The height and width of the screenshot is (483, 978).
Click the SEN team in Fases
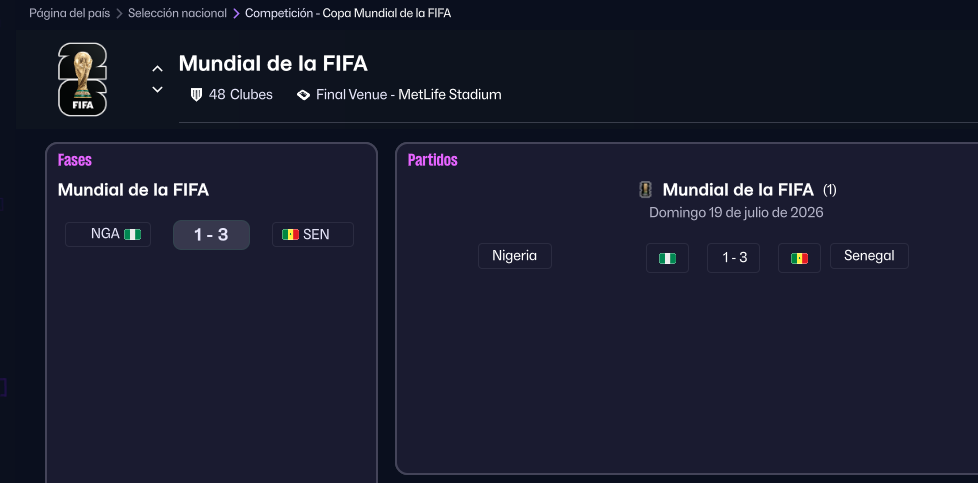tap(316, 234)
